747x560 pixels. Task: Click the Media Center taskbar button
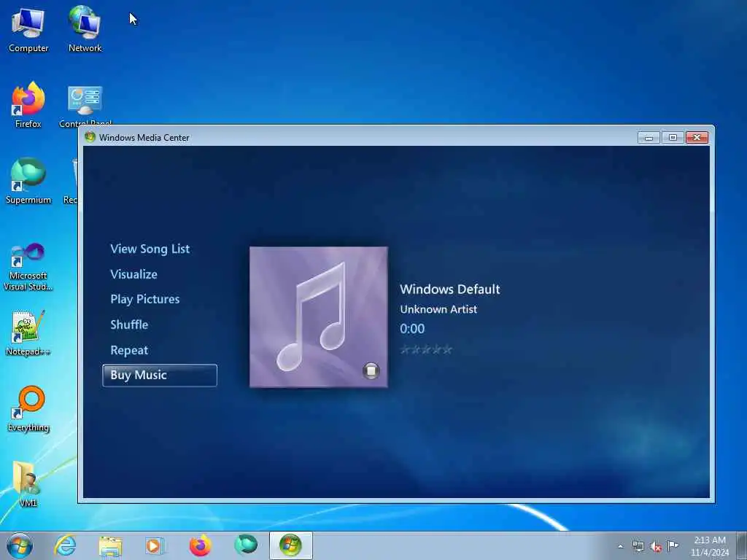click(x=290, y=545)
